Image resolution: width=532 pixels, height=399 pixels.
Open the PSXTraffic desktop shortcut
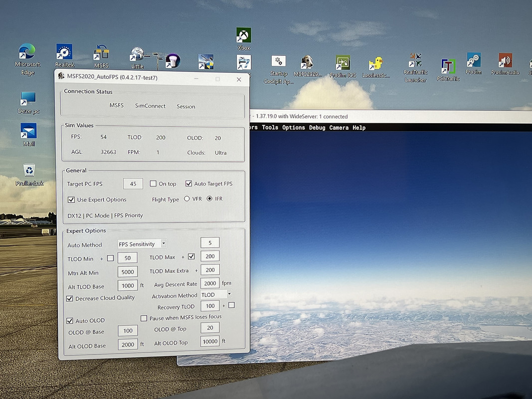(x=448, y=70)
